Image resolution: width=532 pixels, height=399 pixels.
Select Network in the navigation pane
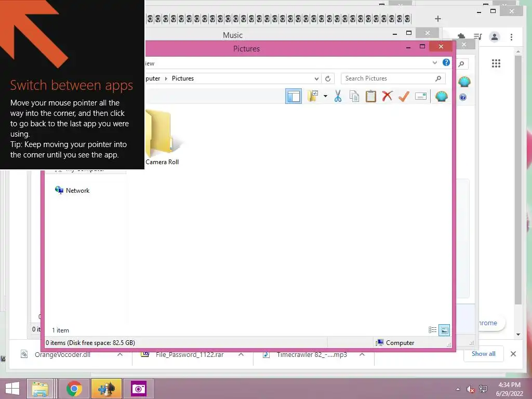(x=73, y=190)
